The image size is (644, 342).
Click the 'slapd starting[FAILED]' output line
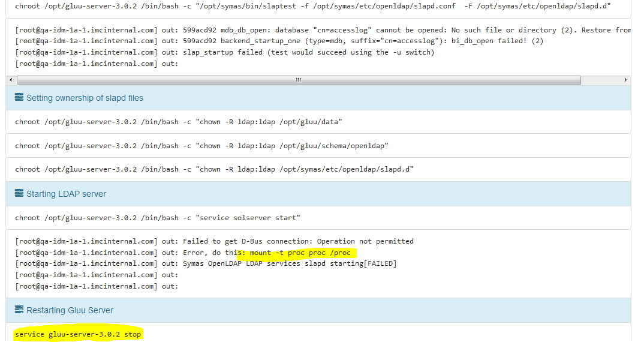206,263
